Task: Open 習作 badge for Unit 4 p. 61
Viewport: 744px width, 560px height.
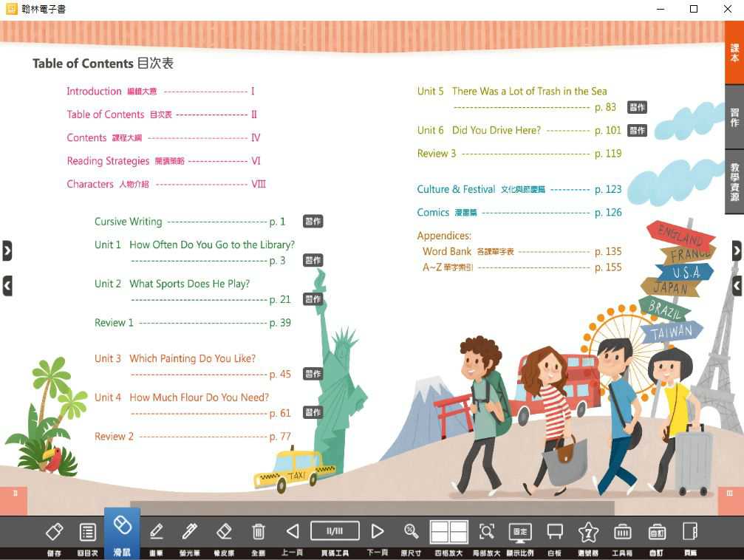Action: pyautogui.click(x=313, y=412)
